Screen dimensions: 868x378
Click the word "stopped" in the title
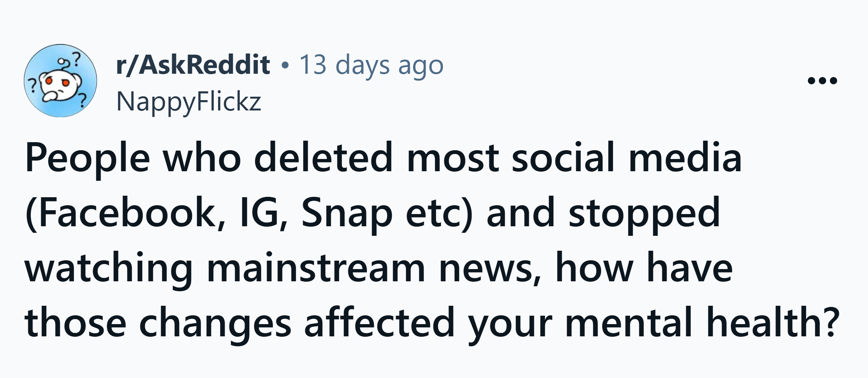pos(644,213)
